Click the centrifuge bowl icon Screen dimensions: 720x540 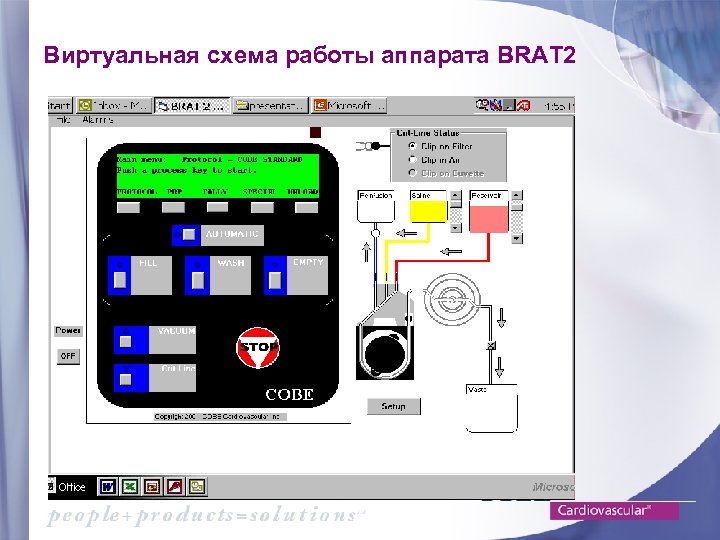click(x=452, y=300)
